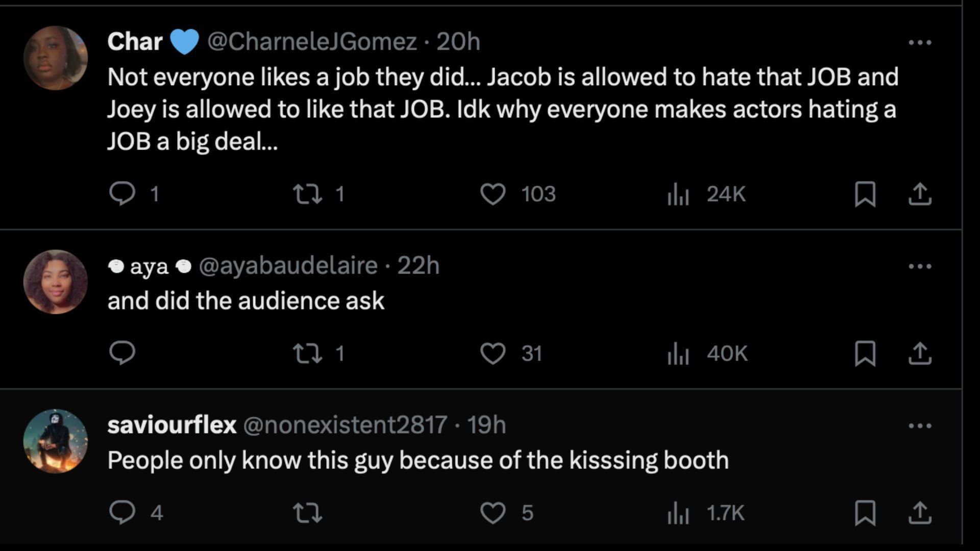Image resolution: width=980 pixels, height=551 pixels.
Task: Bookmark Char's tweet
Action: click(865, 194)
